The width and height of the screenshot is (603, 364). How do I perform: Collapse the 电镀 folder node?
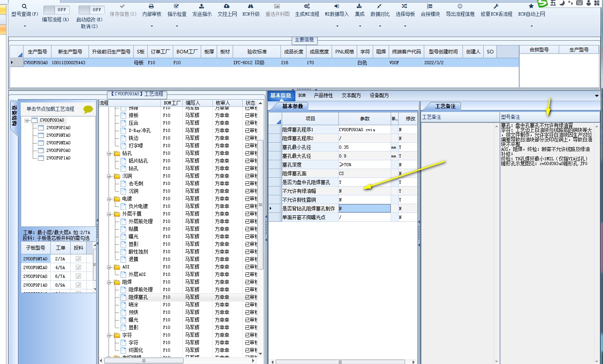pyautogui.click(x=109, y=199)
